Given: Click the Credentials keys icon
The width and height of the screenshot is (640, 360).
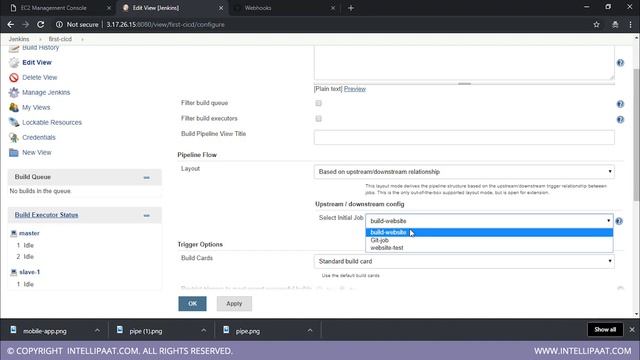Looking at the screenshot, I should pos(14,138).
